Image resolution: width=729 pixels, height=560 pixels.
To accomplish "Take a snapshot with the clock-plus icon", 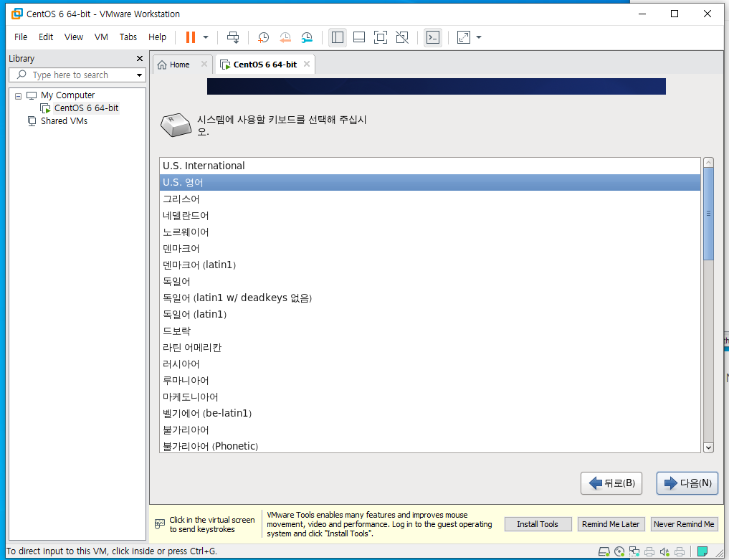I will coord(263,37).
